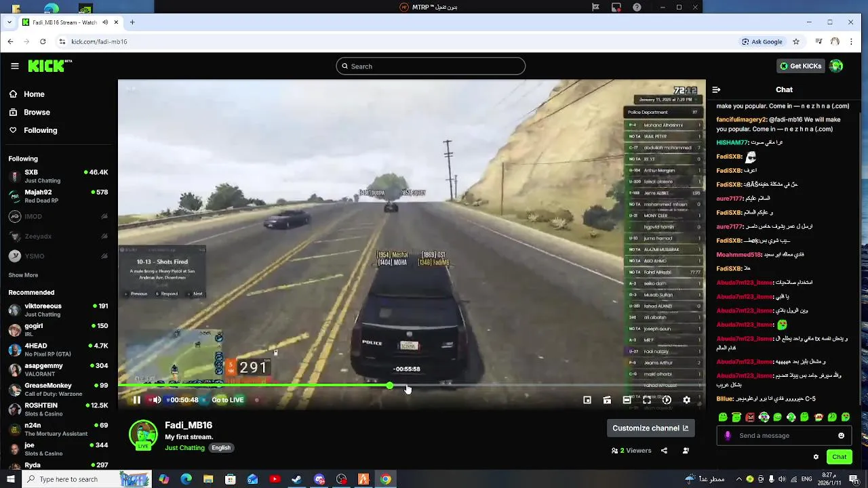Image resolution: width=868 pixels, height=488 pixels.
Task: Open the user profile avatar menu
Action: pyautogui.click(x=836, y=66)
